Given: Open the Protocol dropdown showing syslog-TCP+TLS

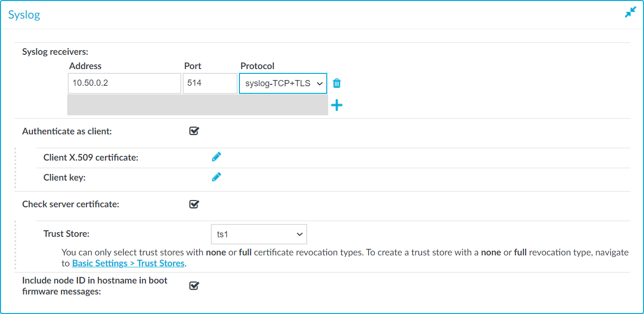Looking at the screenshot, I should [283, 83].
